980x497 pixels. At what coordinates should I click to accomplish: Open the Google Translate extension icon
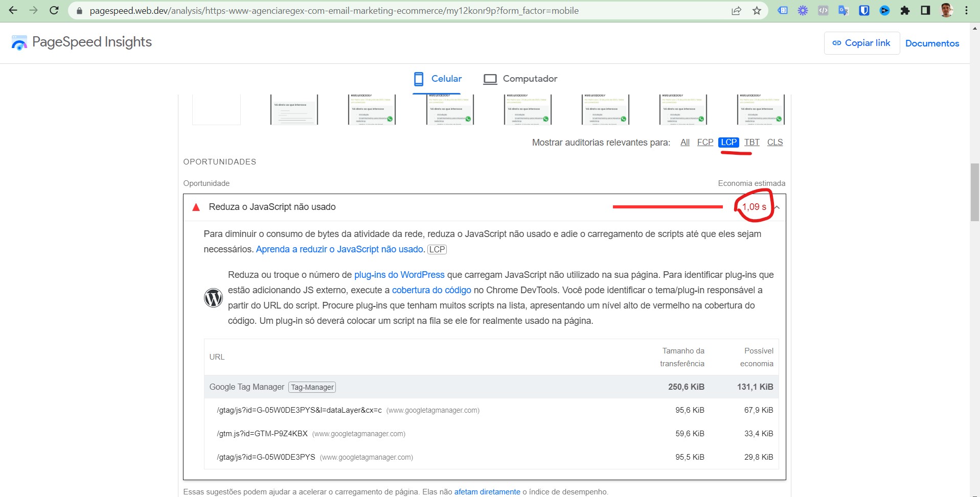[x=844, y=10]
